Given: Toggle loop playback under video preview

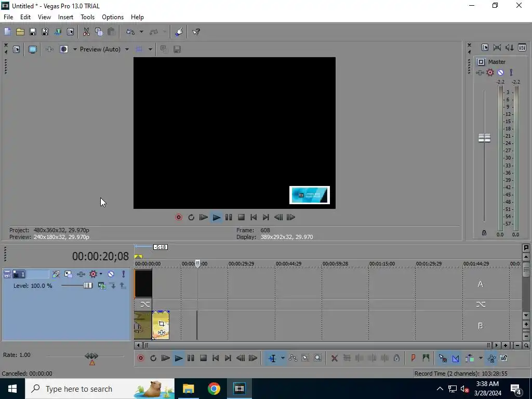Looking at the screenshot, I should pos(191,217).
